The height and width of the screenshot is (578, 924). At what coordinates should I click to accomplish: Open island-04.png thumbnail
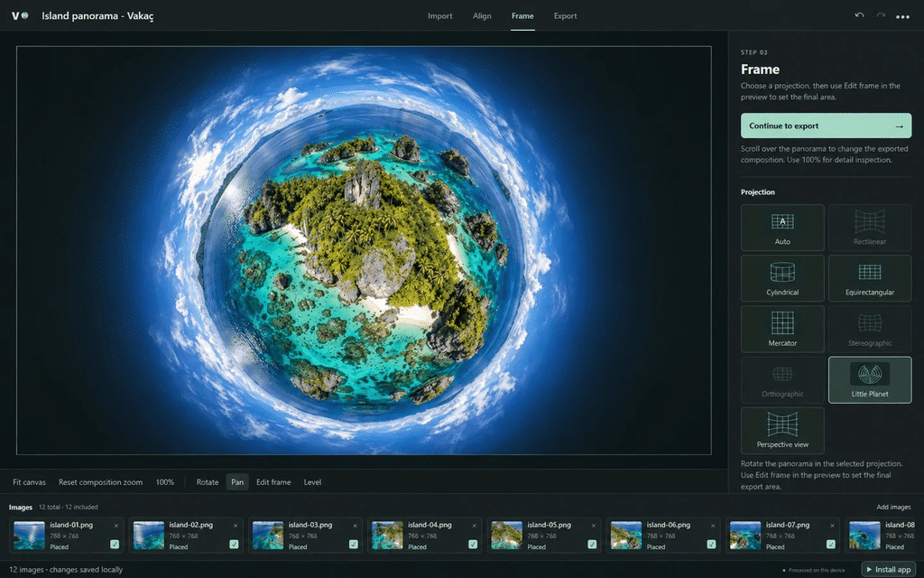pyautogui.click(x=387, y=536)
